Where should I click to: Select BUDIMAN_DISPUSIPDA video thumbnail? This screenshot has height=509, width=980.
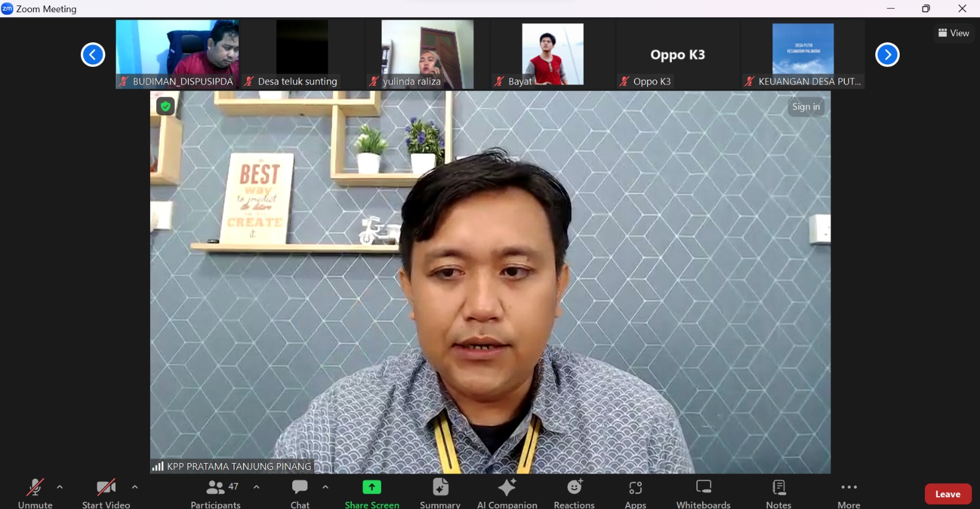point(177,54)
